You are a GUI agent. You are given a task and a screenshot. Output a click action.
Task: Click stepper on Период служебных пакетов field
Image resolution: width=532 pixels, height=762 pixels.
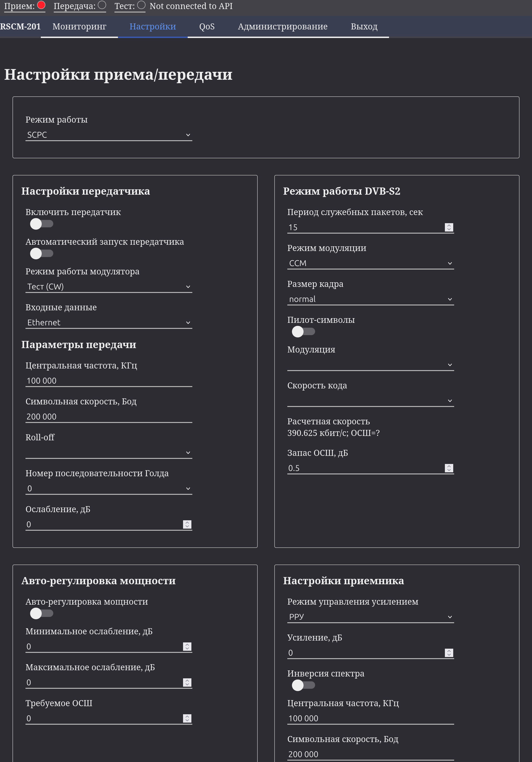[449, 227]
